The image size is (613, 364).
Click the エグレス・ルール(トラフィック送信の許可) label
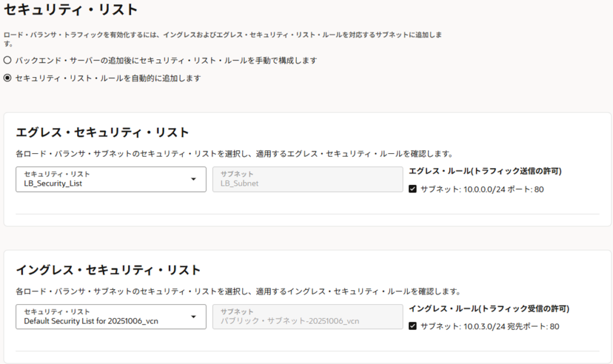[485, 171]
